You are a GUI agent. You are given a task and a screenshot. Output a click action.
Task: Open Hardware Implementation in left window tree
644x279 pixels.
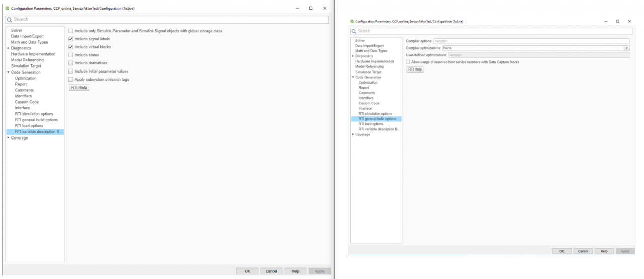(x=33, y=54)
